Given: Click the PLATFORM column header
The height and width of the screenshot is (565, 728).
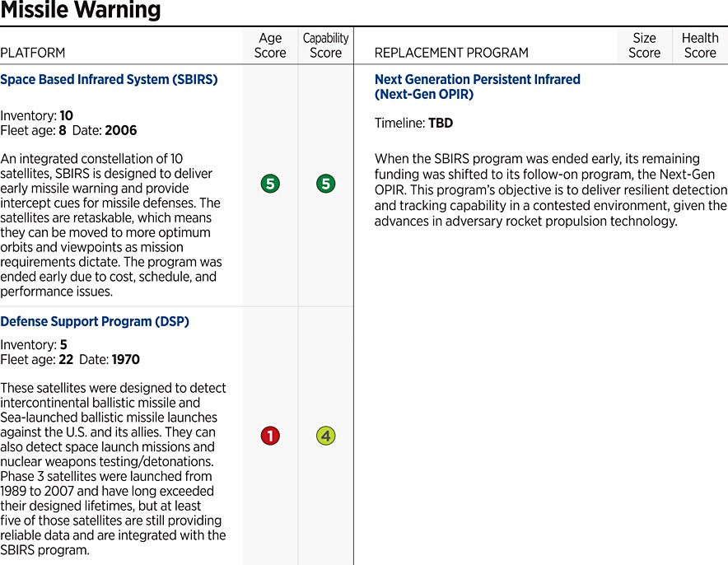Looking at the screenshot, I should click(33, 53).
